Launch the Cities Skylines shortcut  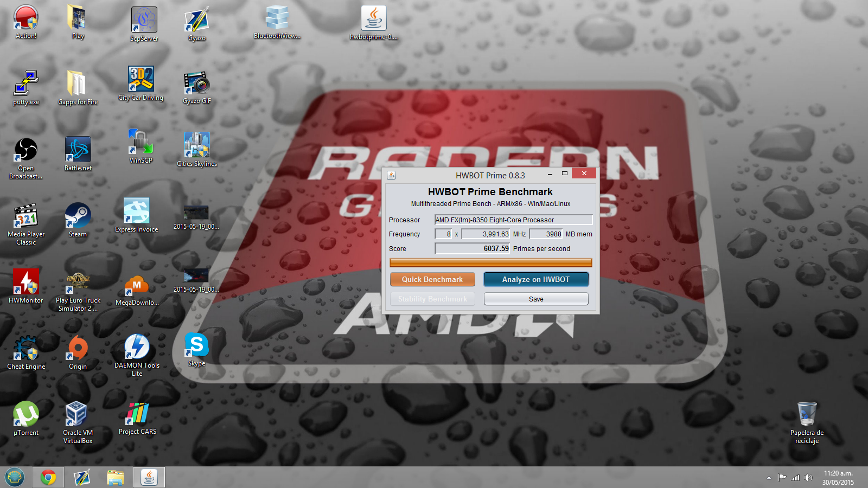(196, 150)
